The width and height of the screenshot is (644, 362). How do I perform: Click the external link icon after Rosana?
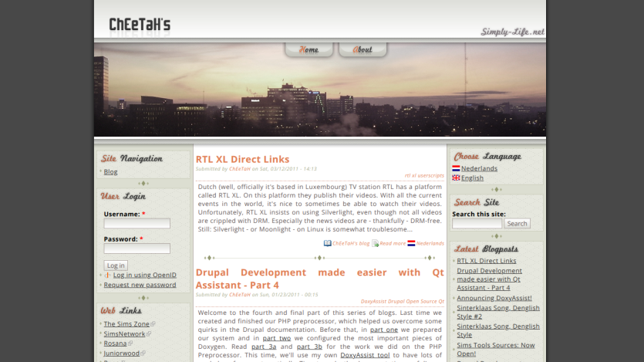130,343
